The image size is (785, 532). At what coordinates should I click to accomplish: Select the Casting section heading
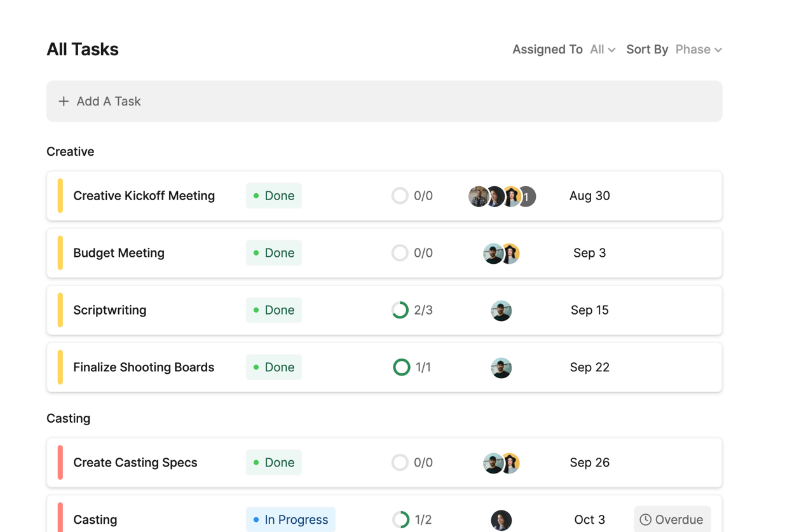[x=69, y=418]
